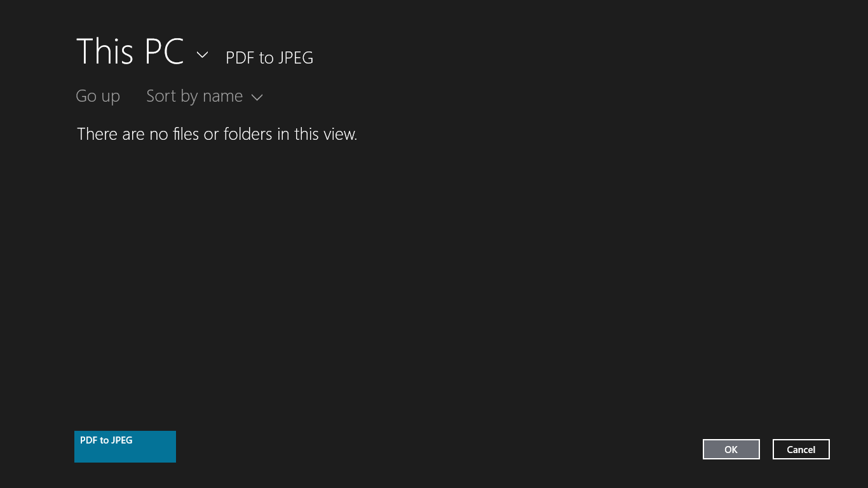Click the PDF to JPEG tile label text

[x=106, y=440]
